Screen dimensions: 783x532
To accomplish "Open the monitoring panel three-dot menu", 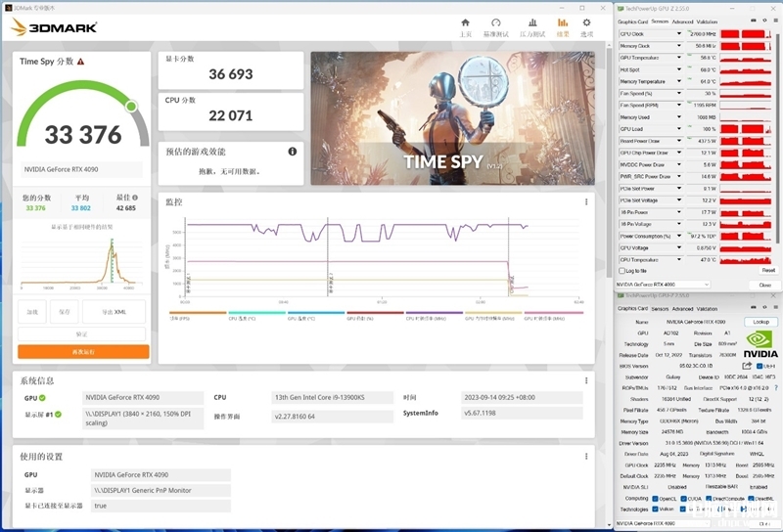I will point(586,202).
